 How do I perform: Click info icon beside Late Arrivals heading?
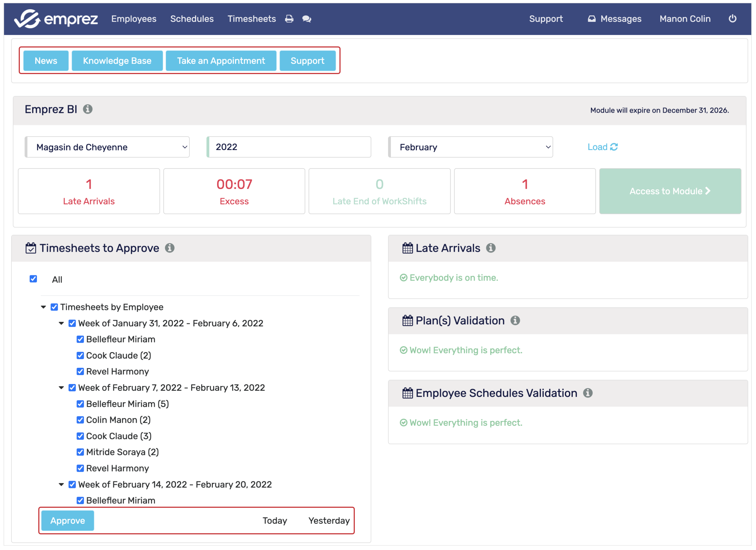tap(491, 248)
